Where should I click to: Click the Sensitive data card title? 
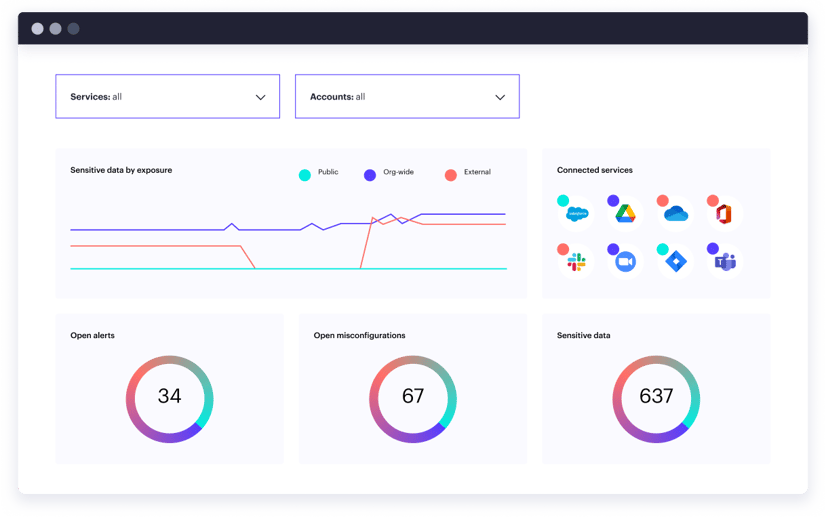(x=583, y=335)
